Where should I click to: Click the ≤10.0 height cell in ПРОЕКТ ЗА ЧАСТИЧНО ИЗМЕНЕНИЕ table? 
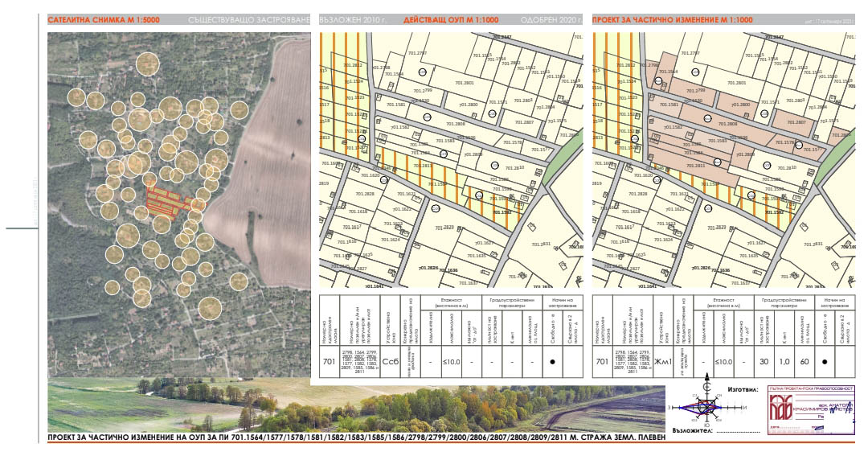tap(723, 362)
